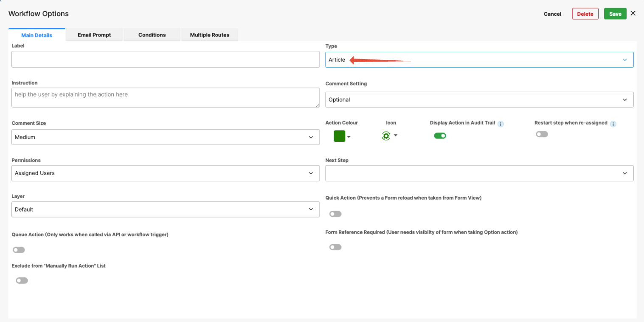This screenshot has height=322, width=644.
Task: Open the Multiple Routes tab
Action: (x=209, y=35)
